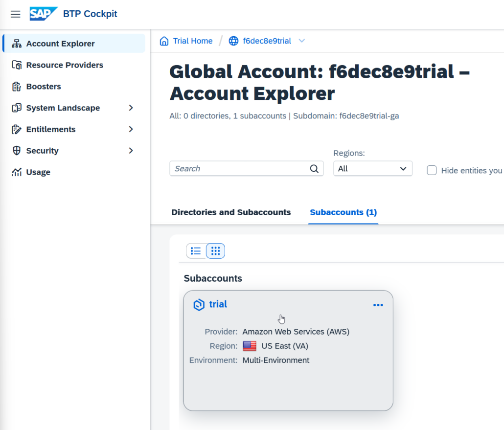Open the trial subaccount link
The height and width of the screenshot is (430, 504).
218,304
